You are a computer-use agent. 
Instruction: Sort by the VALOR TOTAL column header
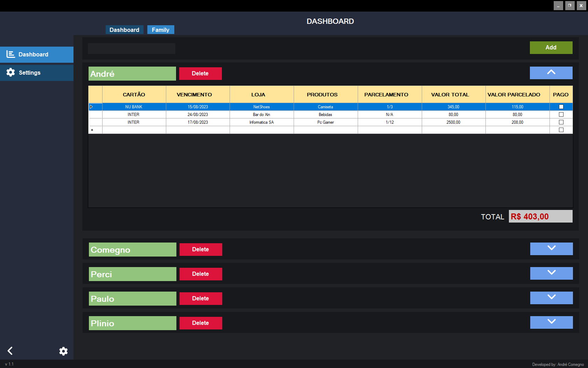pyautogui.click(x=454, y=95)
